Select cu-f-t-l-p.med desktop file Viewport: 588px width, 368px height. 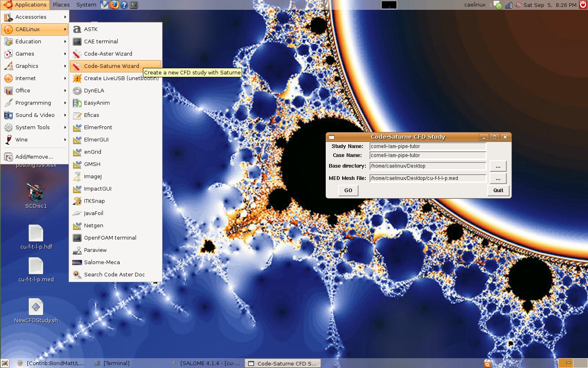click(36, 270)
